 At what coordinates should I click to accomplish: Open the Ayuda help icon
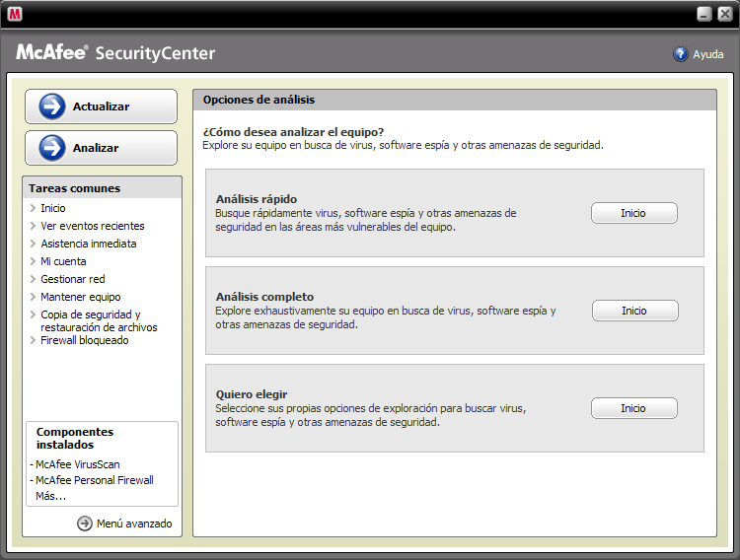tap(681, 54)
